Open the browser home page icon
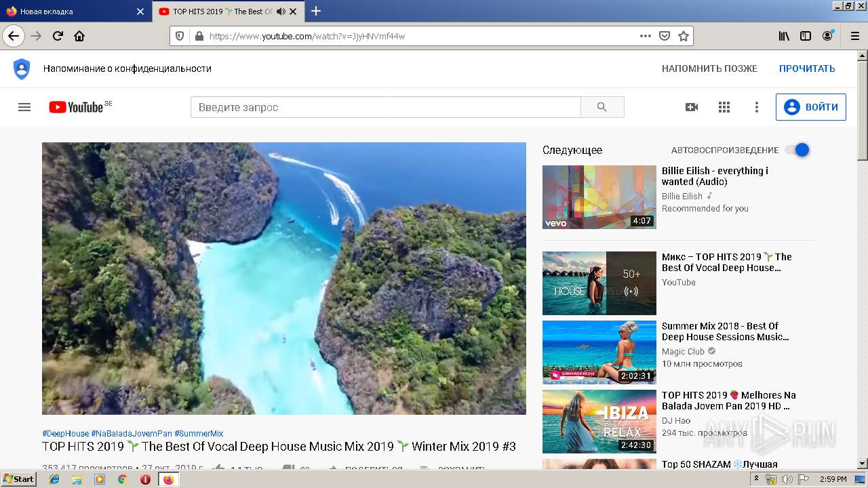This screenshot has width=868, height=488. 79,36
